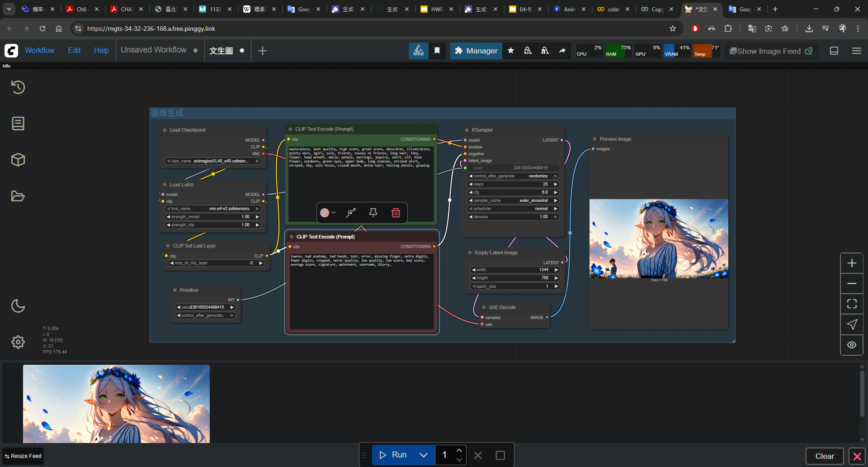Toggle dark theme moon icon
This screenshot has height=467, width=868.
point(18,306)
